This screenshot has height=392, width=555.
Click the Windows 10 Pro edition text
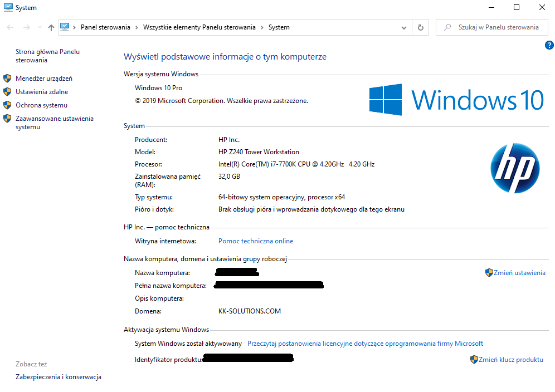[x=159, y=88]
